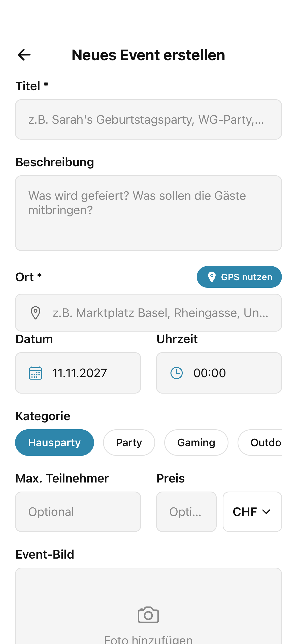Click the Max. Teilnehmer optional field
Screen dimensions: 297x644
tap(78, 511)
